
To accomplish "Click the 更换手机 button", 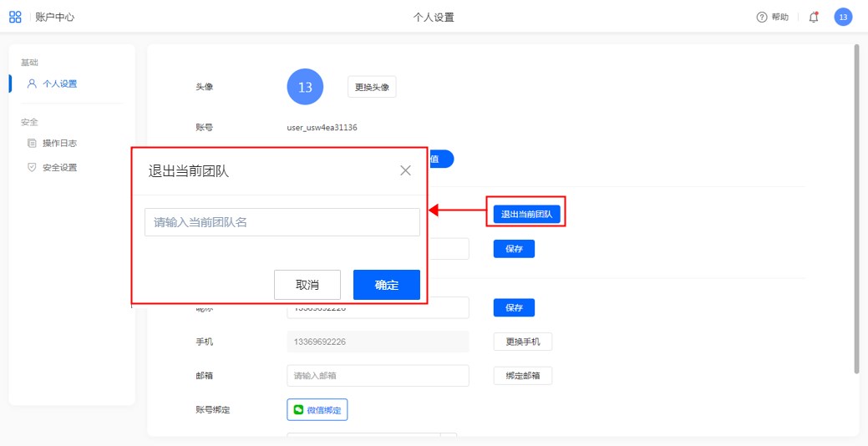I will pyautogui.click(x=522, y=342).
